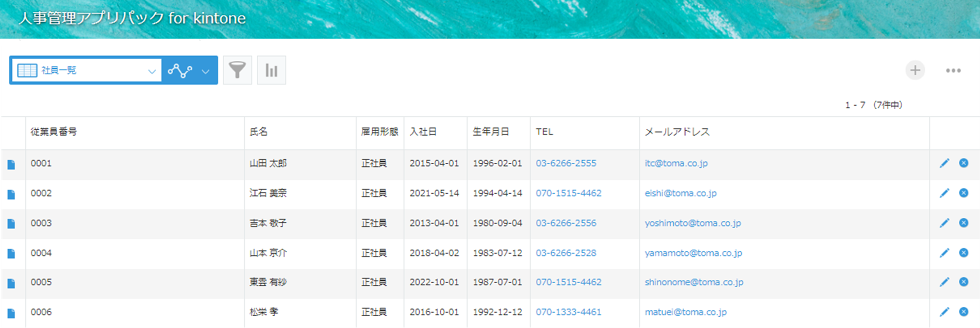This screenshot has height=328, width=980.
Task: Click the hire date 2015-04-01
Action: [x=434, y=163]
